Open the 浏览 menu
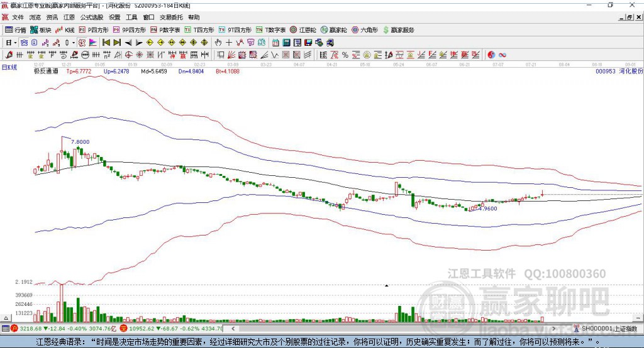Screen dimensions: 644x348 (35, 17)
